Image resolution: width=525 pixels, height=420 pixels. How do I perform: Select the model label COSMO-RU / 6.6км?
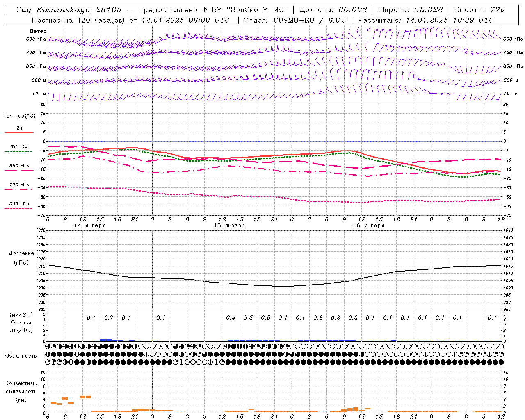310,20
